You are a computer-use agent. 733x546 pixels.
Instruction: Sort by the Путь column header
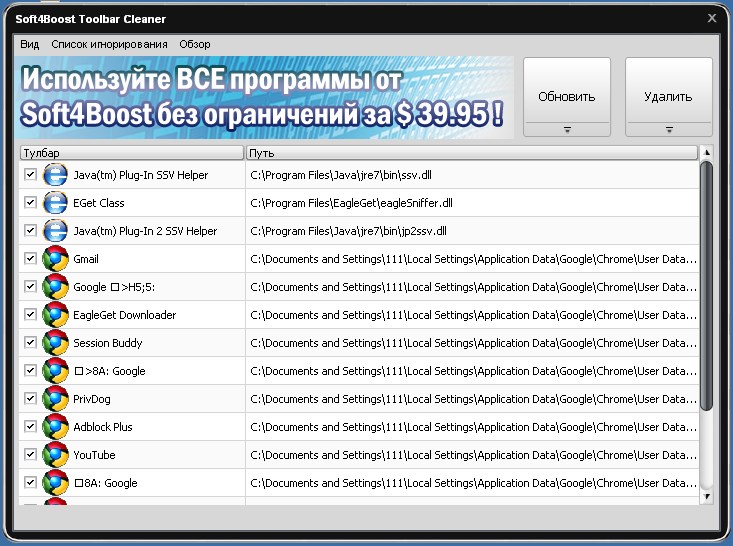point(472,153)
